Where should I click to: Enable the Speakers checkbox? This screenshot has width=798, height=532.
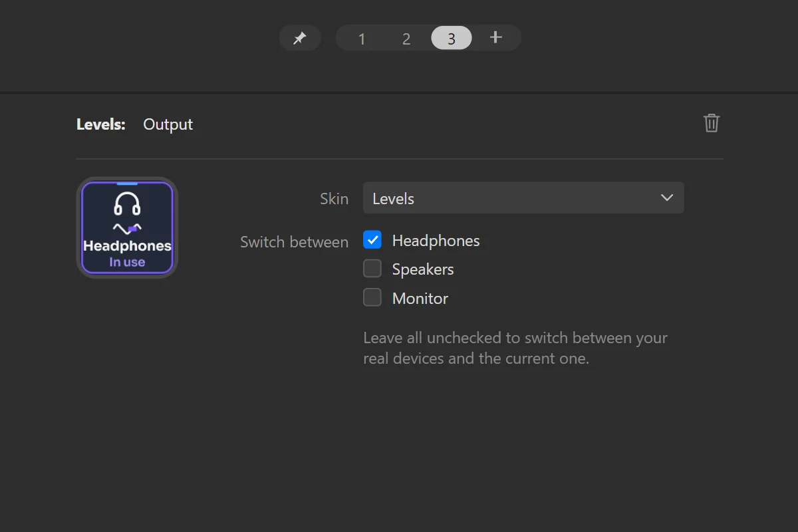tap(372, 269)
